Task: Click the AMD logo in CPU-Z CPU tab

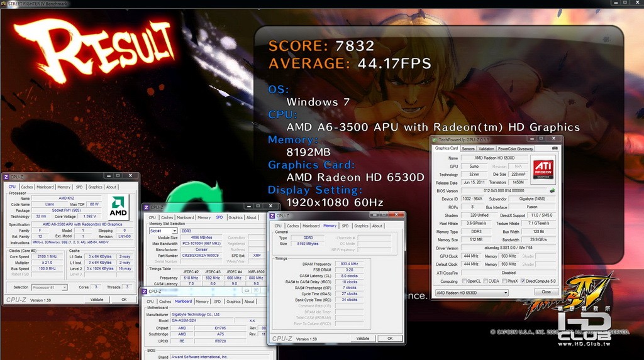Action: tap(118, 207)
